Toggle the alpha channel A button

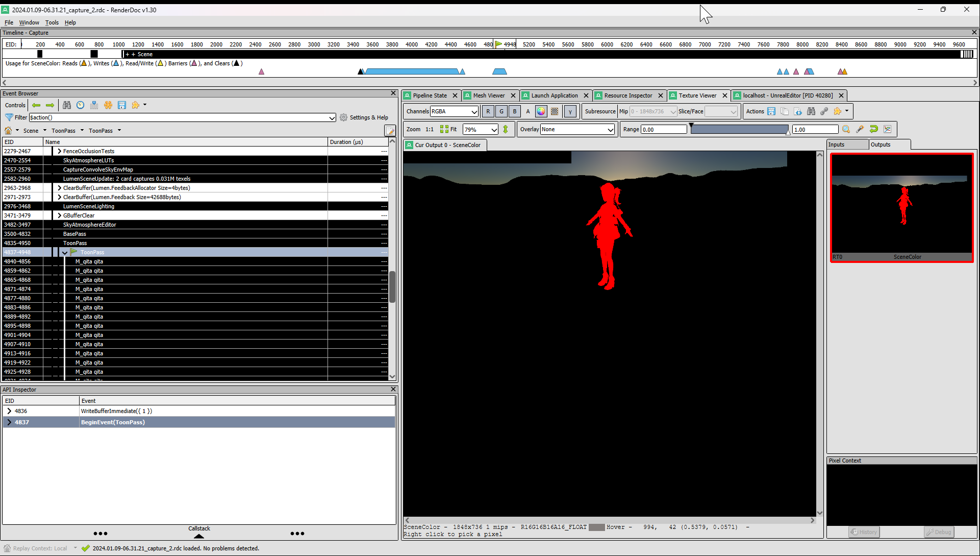click(528, 111)
